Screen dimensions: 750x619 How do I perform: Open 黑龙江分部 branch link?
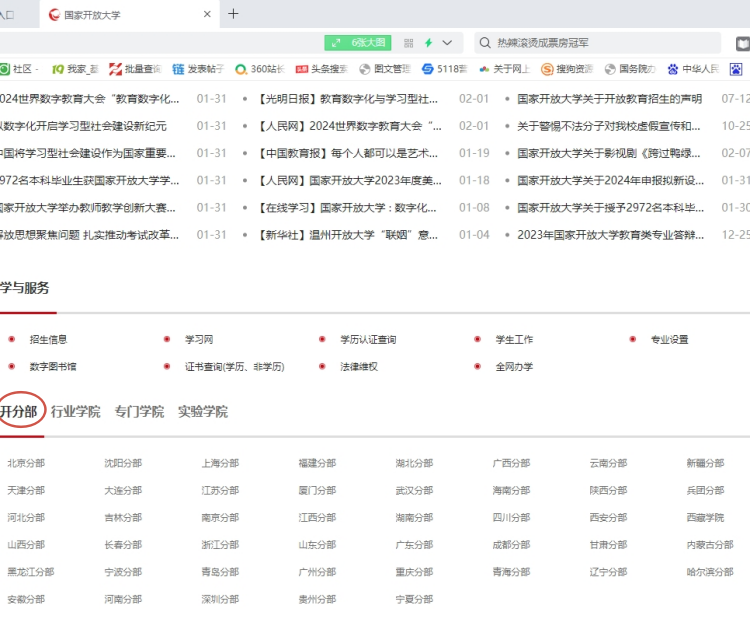point(31,572)
